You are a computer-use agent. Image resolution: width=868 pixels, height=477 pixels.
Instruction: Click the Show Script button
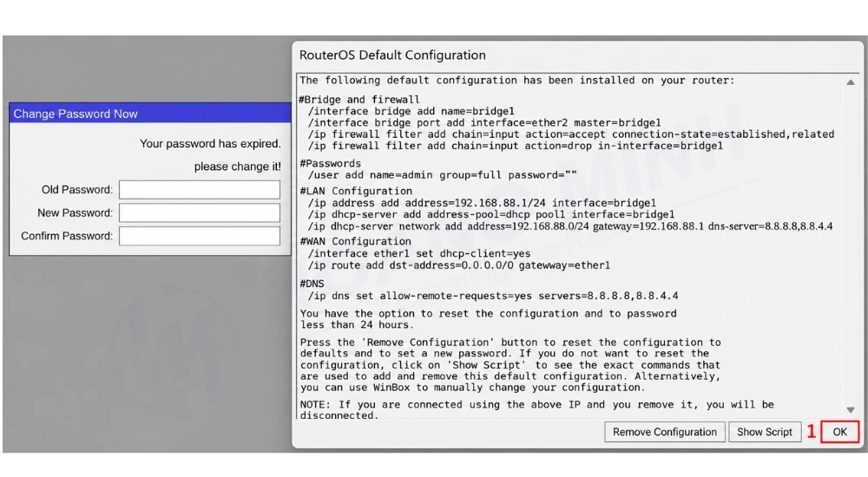click(765, 432)
